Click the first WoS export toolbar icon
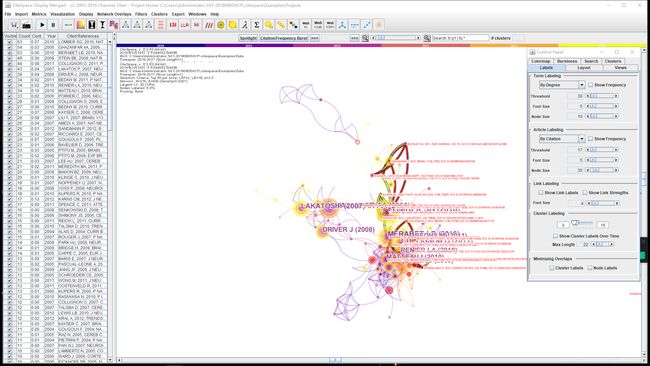 [x=306, y=25]
